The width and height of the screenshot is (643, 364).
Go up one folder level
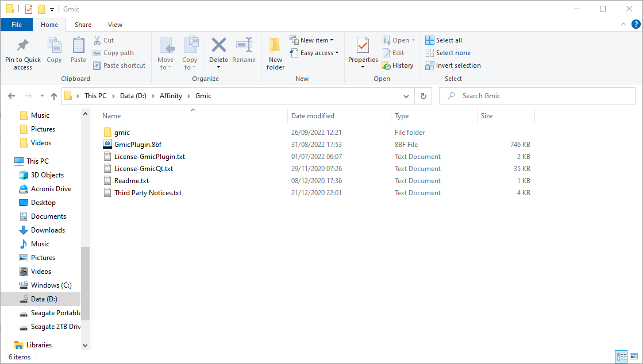53,96
